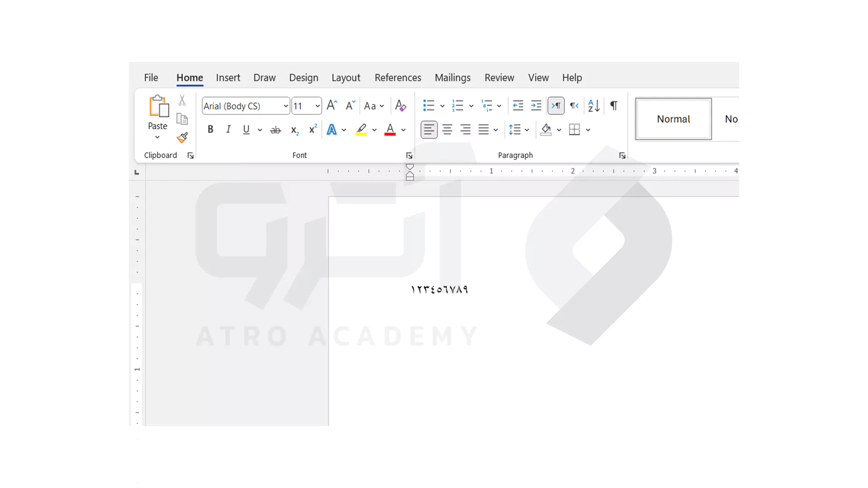The image size is (868, 488).
Task: Click the Cut scissors icon
Action: click(182, 100)
